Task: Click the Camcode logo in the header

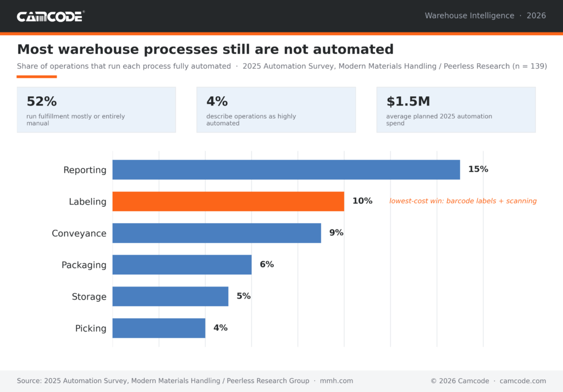Action: pos(51,16)
